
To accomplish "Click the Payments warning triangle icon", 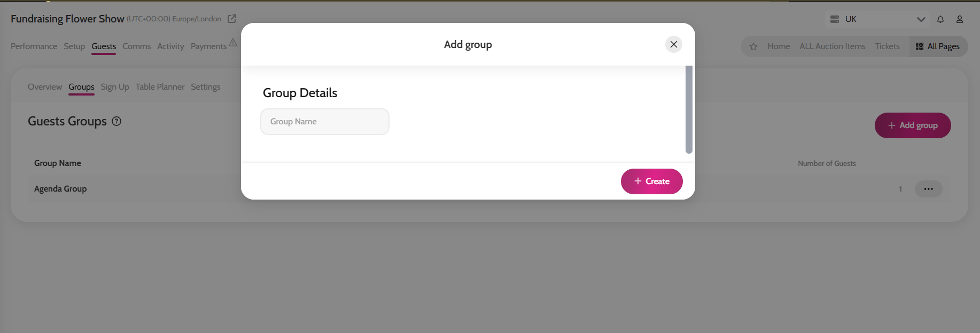I will pos(233,42).
